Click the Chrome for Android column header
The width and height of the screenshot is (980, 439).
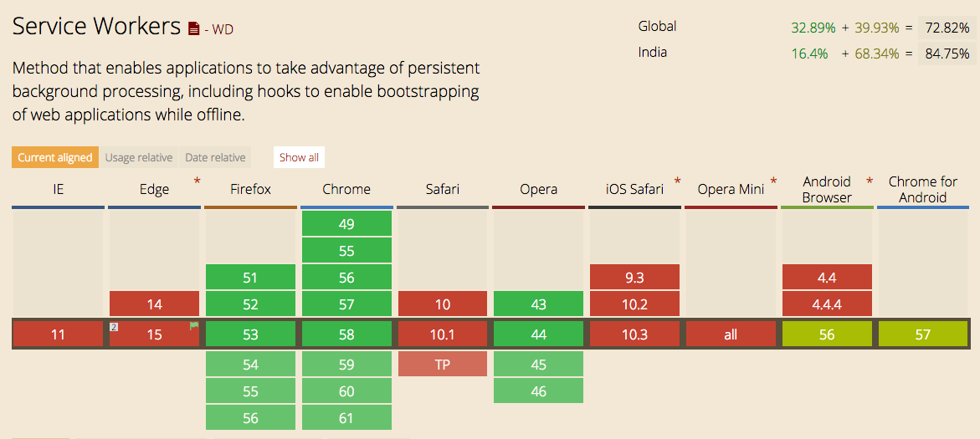pos(923,190)
